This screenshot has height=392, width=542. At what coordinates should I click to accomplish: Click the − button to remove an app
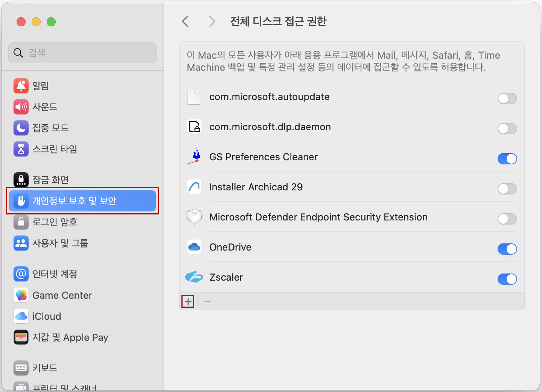[x=207, y=301]
